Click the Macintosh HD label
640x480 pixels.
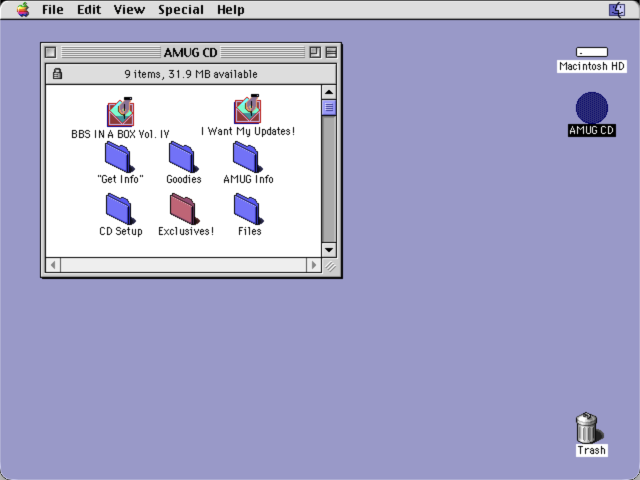tap(591, 66)
